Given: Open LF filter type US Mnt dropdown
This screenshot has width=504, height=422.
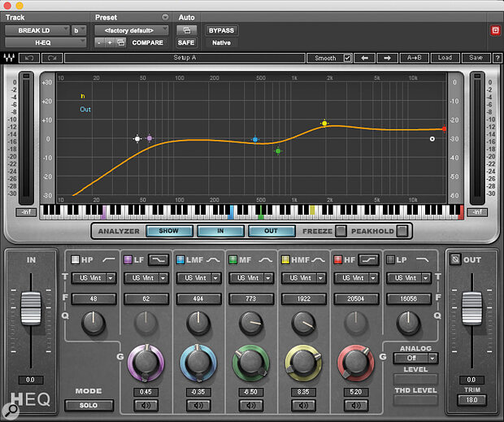Looking at the screenshot, I should [146, 278].
